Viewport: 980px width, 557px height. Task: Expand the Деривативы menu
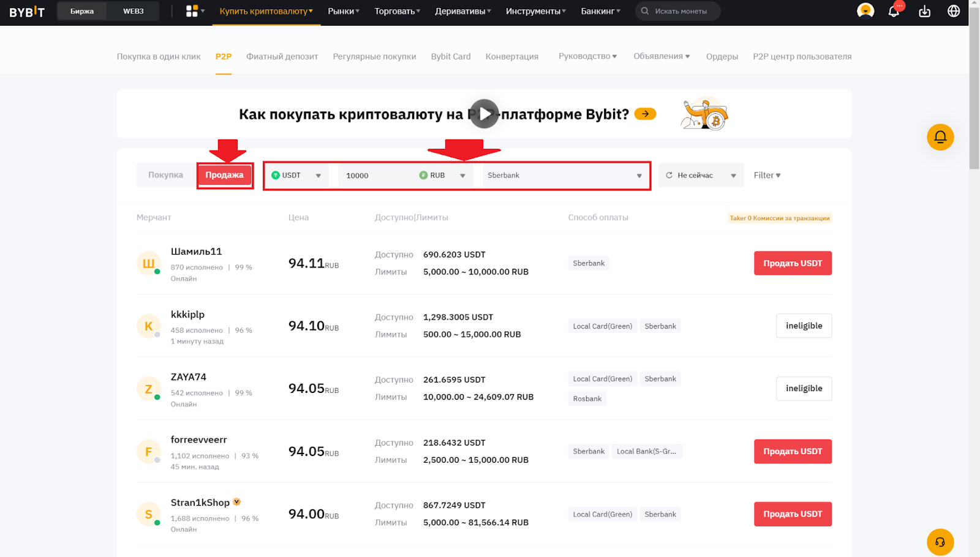pos(463,11)
